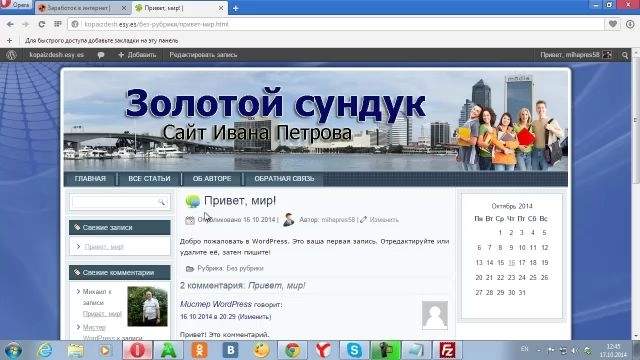Open the Speed Dial grid icon
This screenshot has width=640, height=360.
58,24
